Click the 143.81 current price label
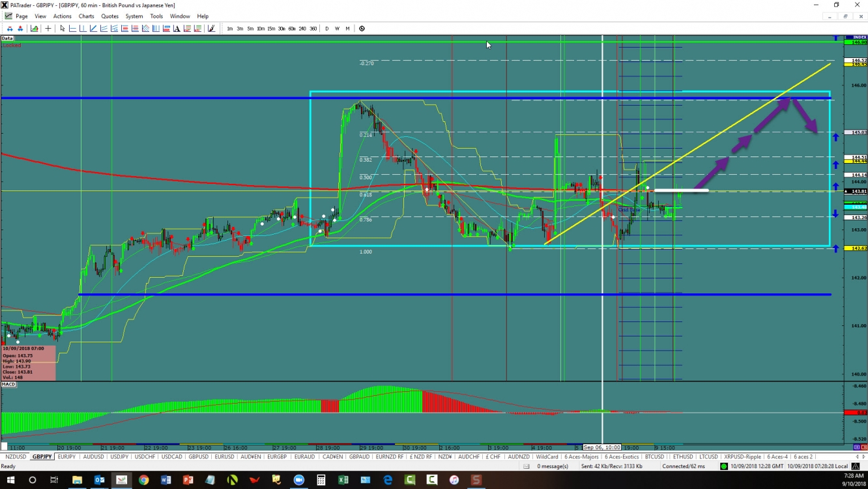This screenshot has height=489, width=868. pyautogui.click(x=856, y=191)
